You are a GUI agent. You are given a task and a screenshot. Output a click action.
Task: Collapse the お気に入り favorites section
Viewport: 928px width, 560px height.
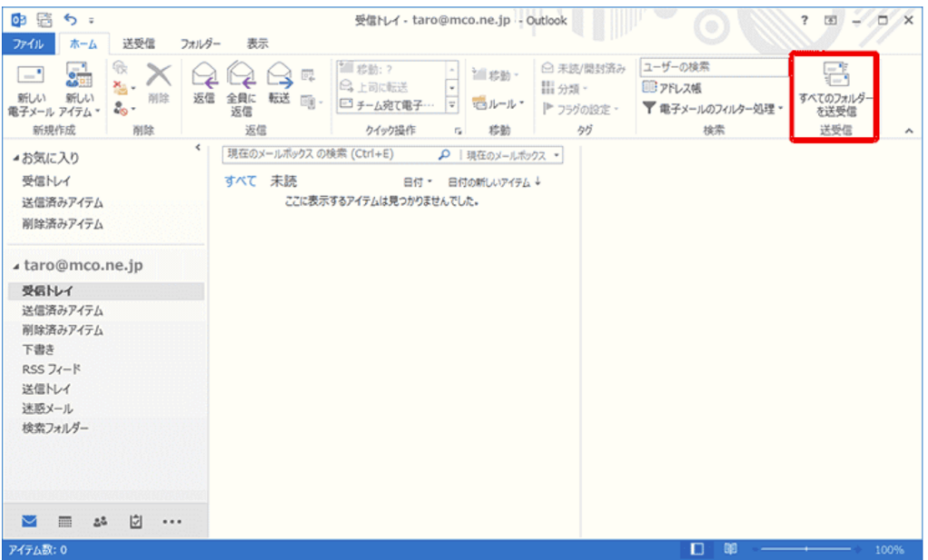click(x=16, y=158)
